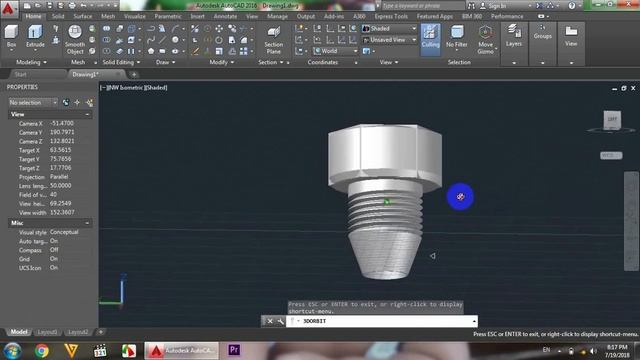The height and width of the screenshot is (360, 640).
Task: Switch to the Surface ribbon tab
Action: tap(83, 16)
